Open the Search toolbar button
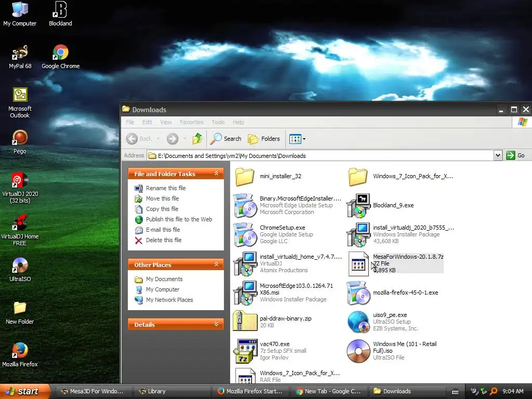Image resolution: width=532 pixels, height=399 pixels. coord(225,139)
